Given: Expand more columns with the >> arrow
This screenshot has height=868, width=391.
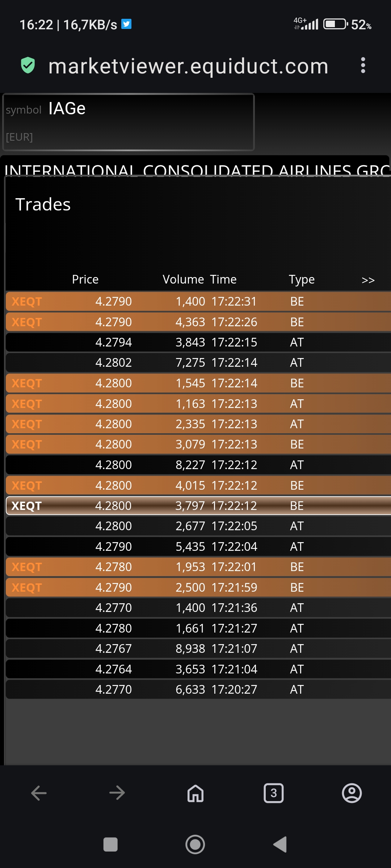Looking at the screenshot, I should click(x=368, y=280).
